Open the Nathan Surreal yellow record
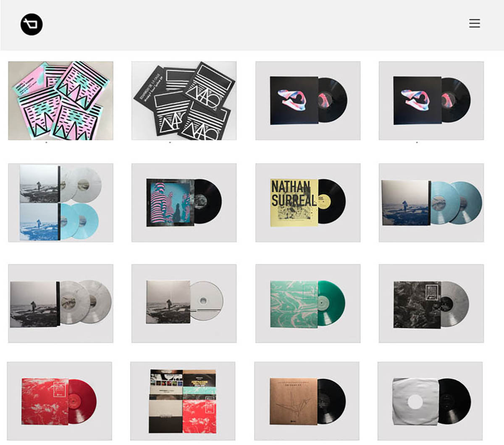 (308, 203)
